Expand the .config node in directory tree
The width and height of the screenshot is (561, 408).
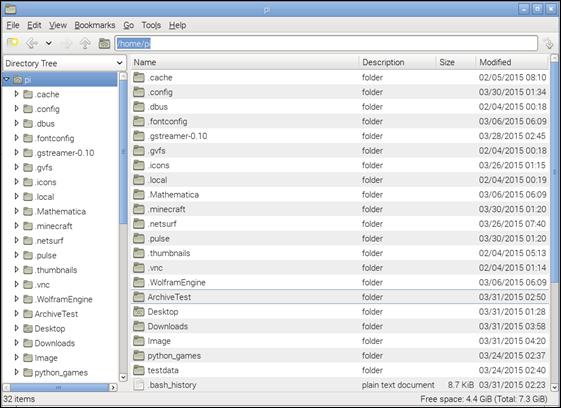(x=16, y=108)
